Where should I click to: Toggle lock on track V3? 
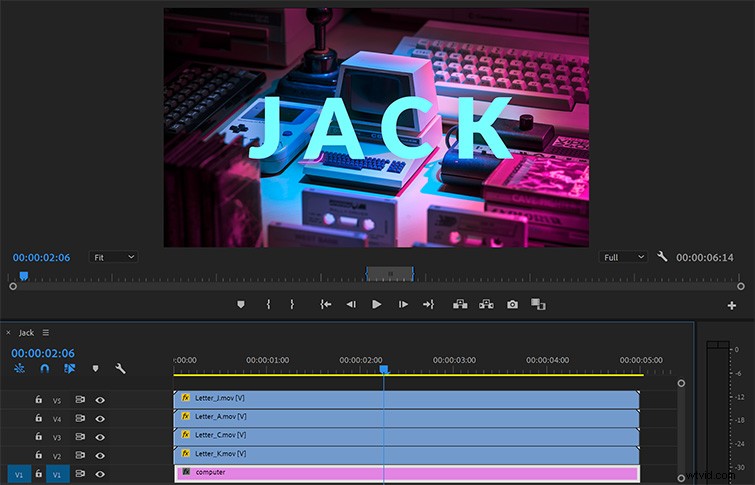click(x=38, y=436)
